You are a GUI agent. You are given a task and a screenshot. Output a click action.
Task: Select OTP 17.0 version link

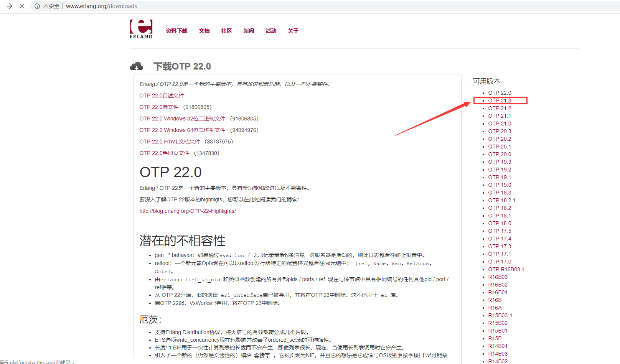click(x=500, y=262)
